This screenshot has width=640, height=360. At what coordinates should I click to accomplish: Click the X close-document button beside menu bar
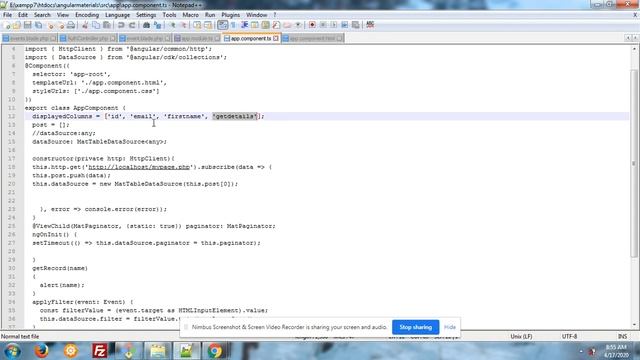click(635, 15)
